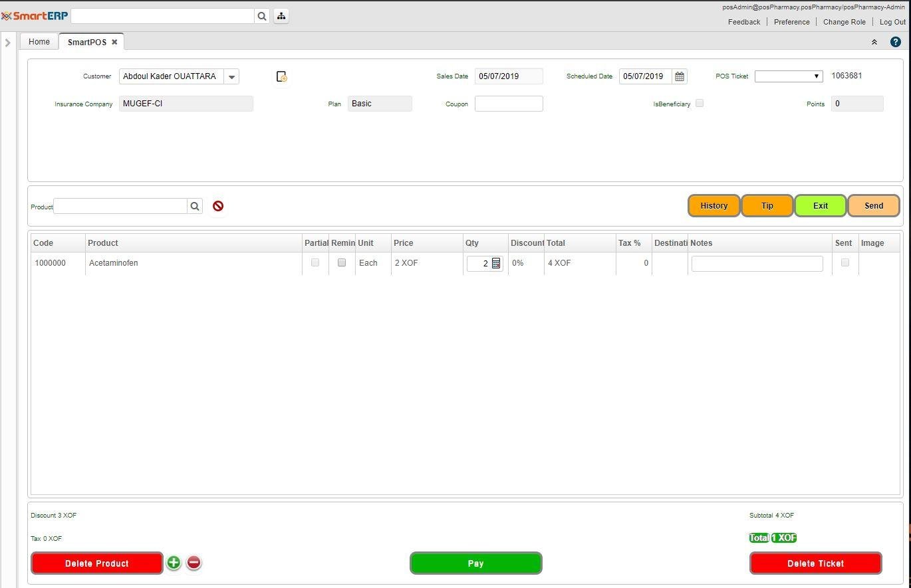Click the Code column header
The width and height of the screenshot is (911, 588).
[58, 243]
